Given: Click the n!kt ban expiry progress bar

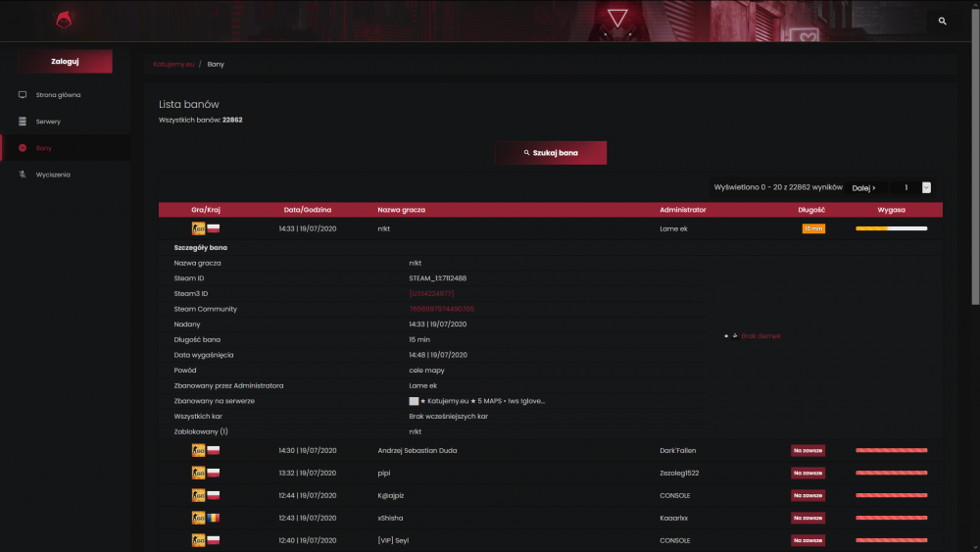Looking at the screenshot, I should (x=891, y=228).
